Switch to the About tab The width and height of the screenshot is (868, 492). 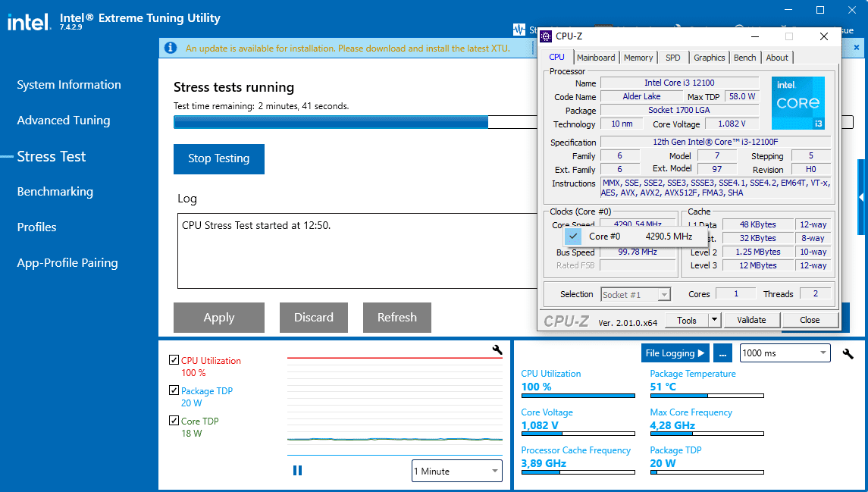click(x=777, y=58)
